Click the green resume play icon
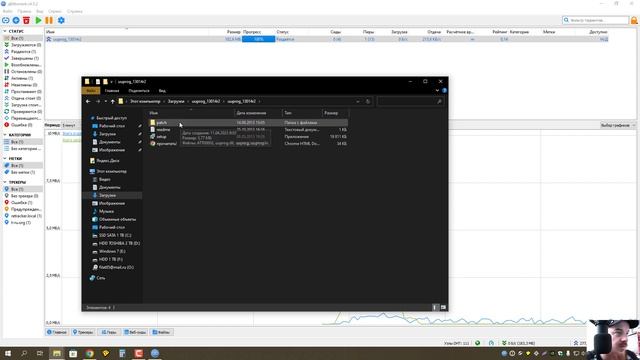Viewport: 640px width, 360px height. pos(38,20)
